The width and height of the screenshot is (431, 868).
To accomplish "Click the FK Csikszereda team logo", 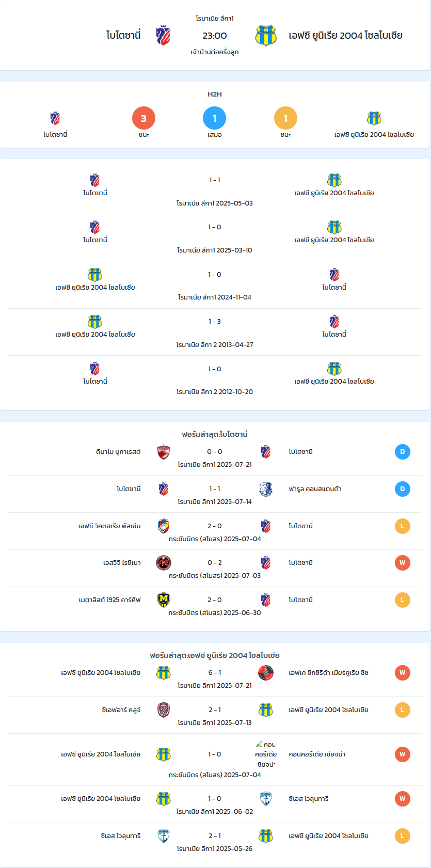I will tap(266, 673).
